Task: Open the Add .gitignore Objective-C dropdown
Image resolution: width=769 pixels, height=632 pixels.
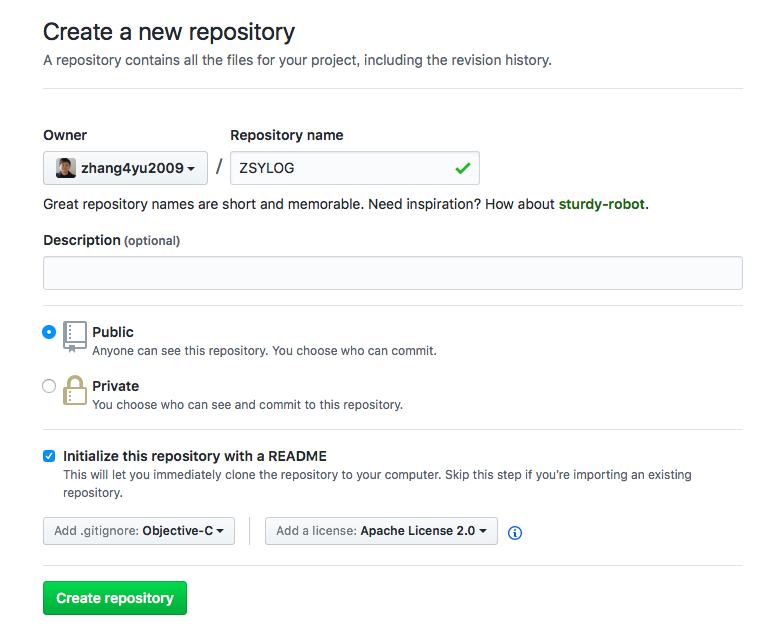Action: coord(139,531)
